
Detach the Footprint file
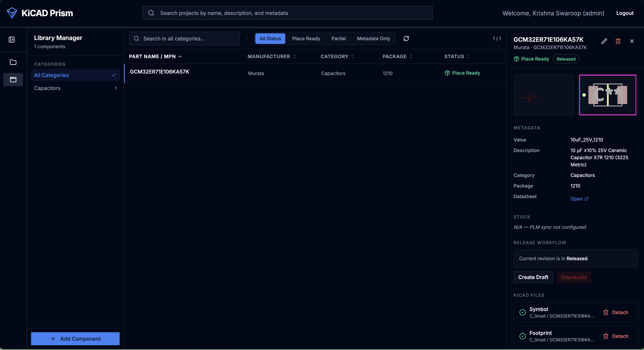(x=616, y=336)
